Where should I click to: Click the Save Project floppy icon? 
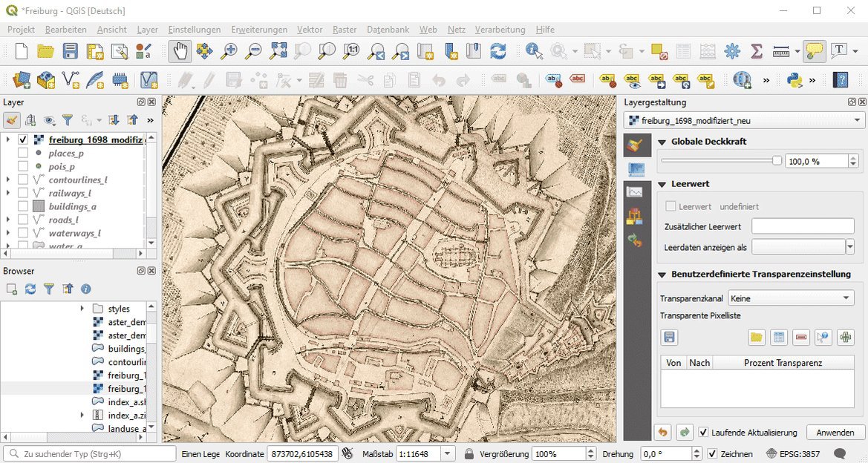pyautogui.click(x=70, y=51)
